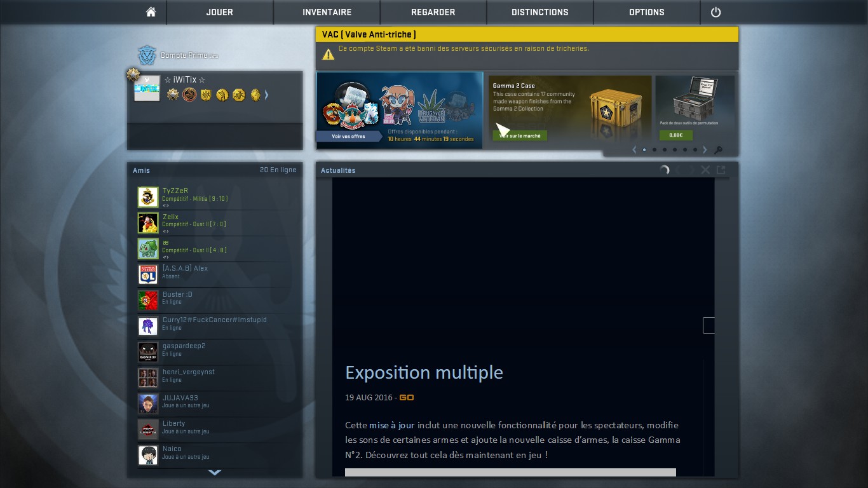Open Actualités in external browser icon
868x488 pixels.
[x=721, y=170]
